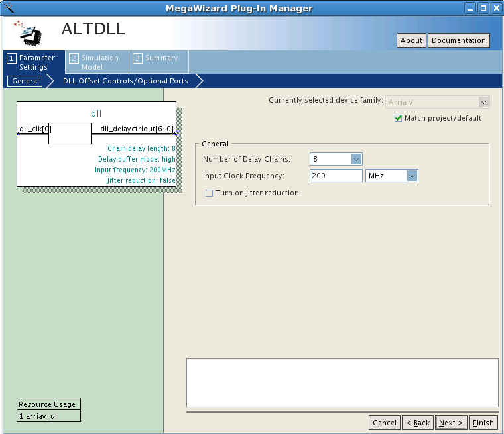Click the Cancel button
The width and height of the screenshot is (504, 434).
pos(385,423)
